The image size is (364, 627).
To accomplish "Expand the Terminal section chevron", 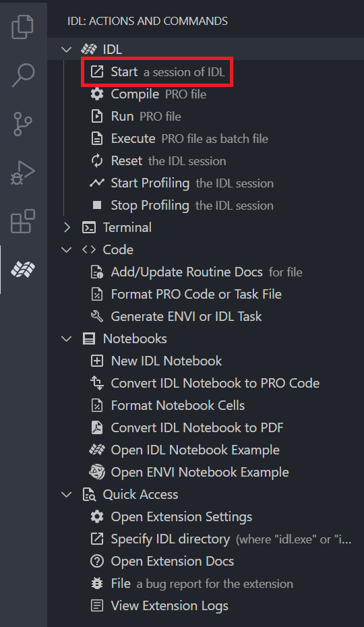I will point(67,227).
